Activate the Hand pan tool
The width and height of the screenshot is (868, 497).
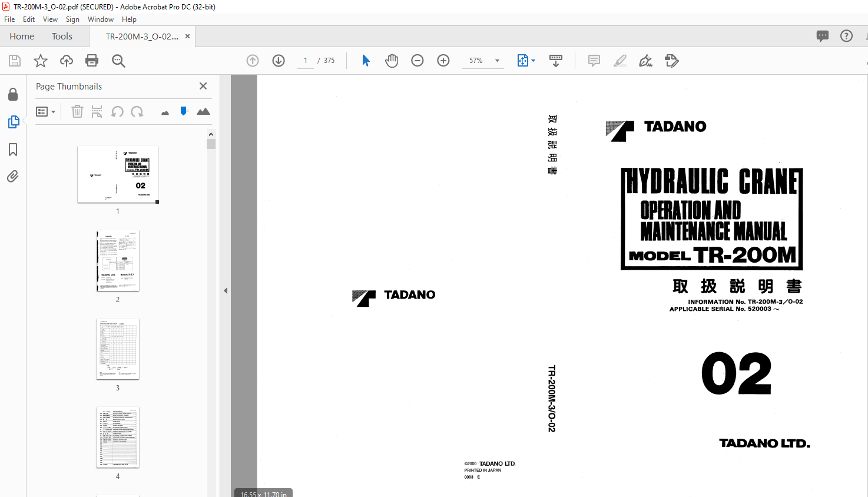392,61
